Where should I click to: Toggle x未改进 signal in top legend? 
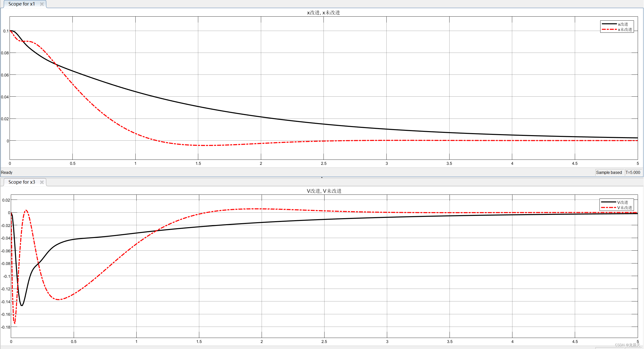(x=625, y=29)
